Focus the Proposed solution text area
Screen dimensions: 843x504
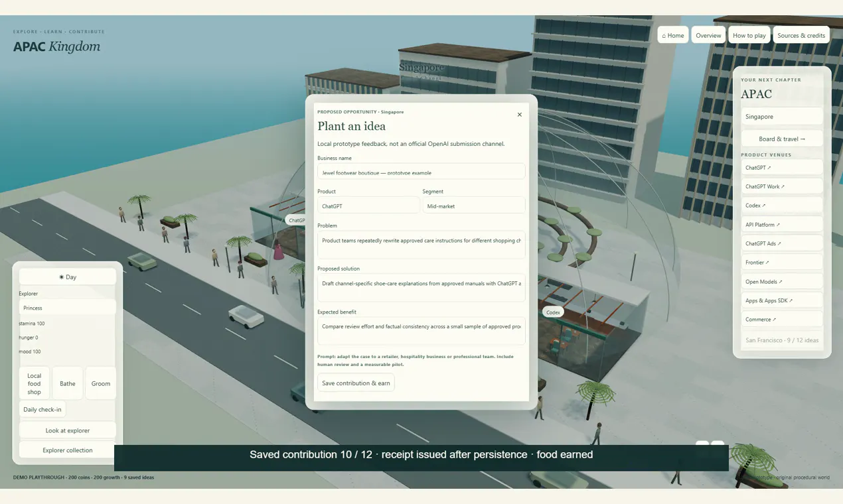click(421, 288)
